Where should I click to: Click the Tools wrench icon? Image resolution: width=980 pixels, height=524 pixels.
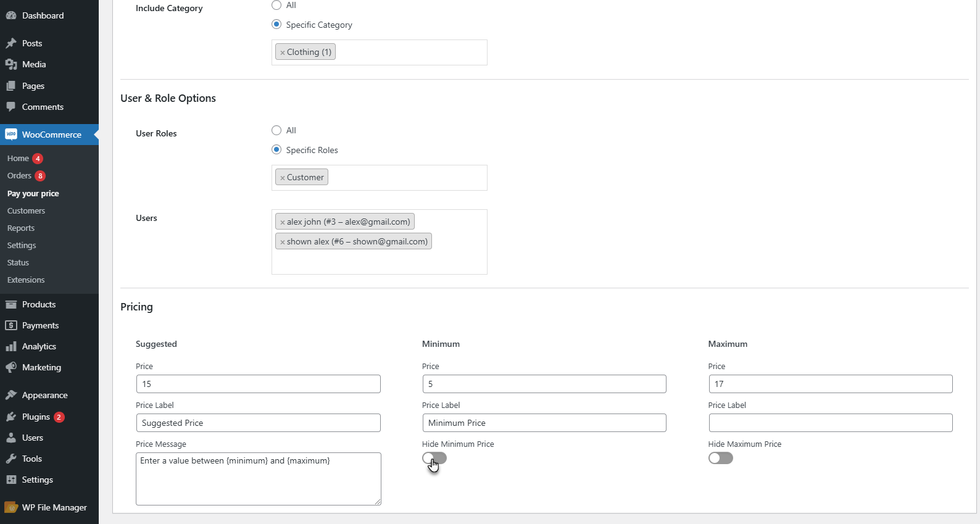(11, 459)
